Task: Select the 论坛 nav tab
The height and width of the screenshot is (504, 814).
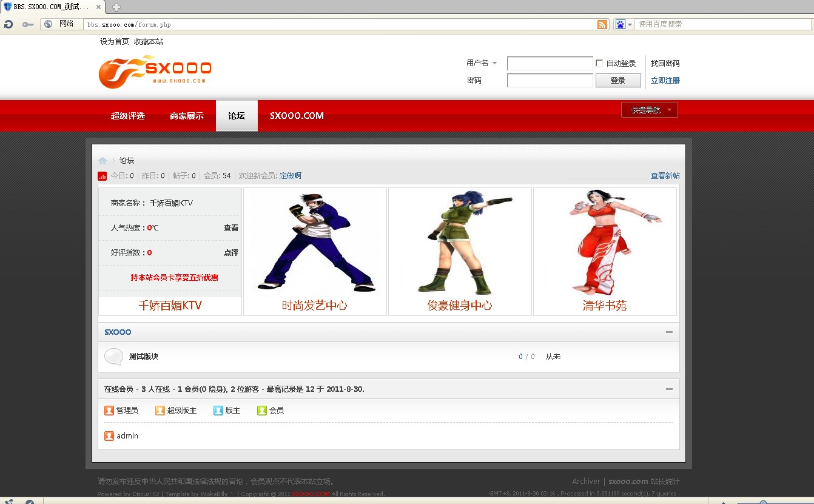Action: click(237, 116)
